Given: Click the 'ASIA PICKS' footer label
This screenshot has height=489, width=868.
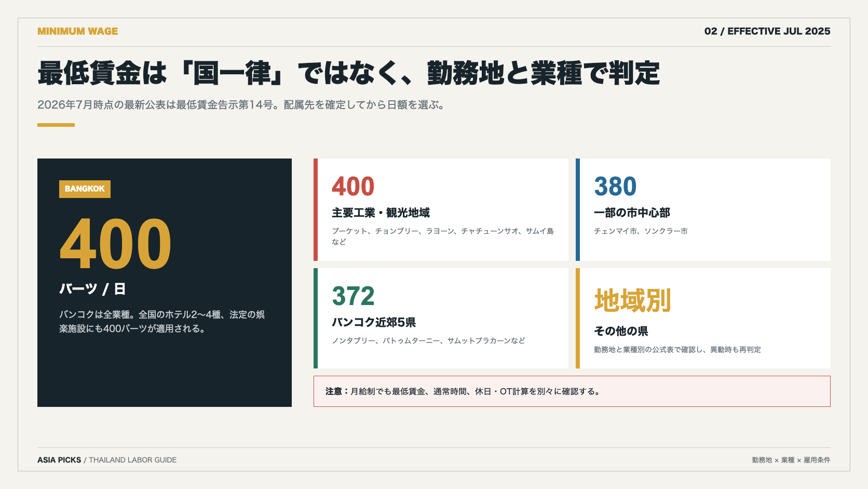Looking at the screenshot, I should (x=59, y=460).
